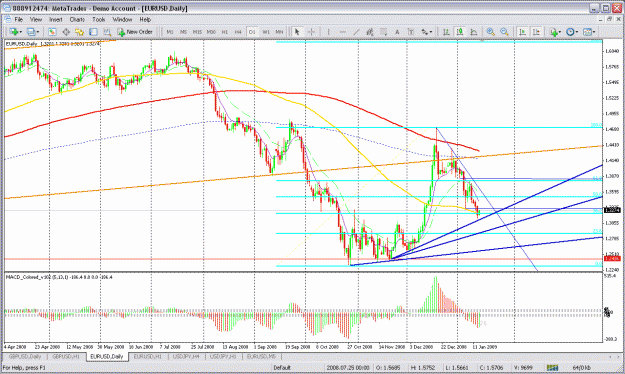Switch chart to H4 timeframe
This screenshot has width=625, height=374.
click(x=238, y=32)
